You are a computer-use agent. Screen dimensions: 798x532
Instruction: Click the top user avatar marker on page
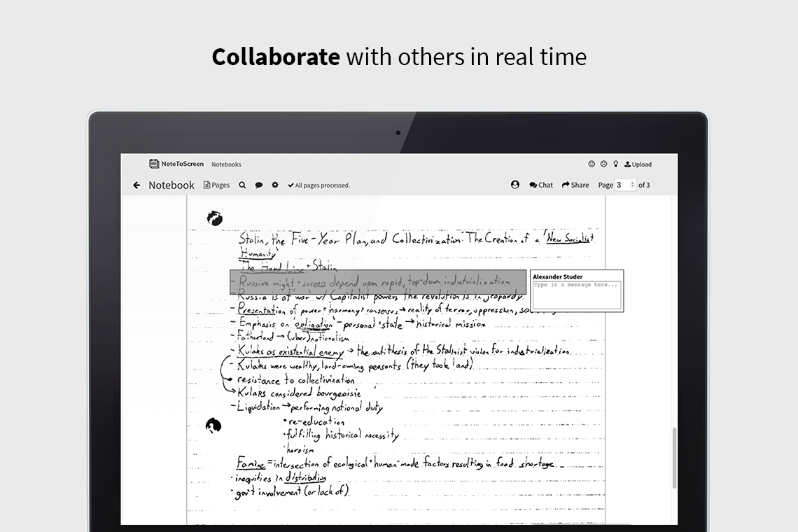215,218
